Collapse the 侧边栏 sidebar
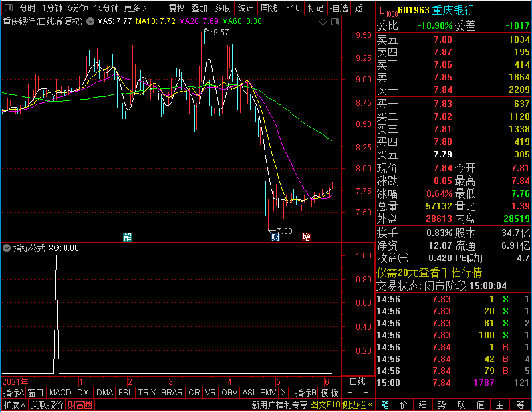 [x=358, y=405]
